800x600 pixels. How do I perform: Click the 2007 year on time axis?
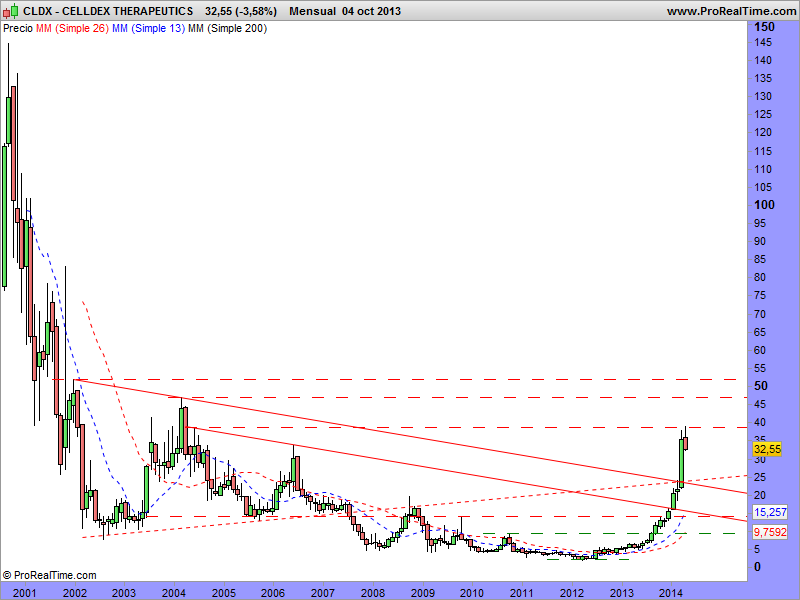point(323,593)
